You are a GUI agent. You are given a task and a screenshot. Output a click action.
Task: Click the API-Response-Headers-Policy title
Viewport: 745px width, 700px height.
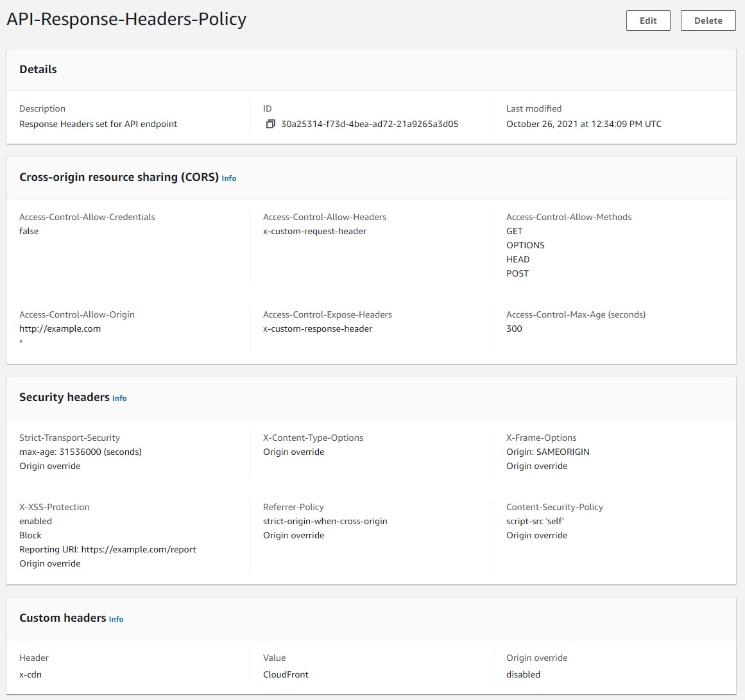(126, 19)
